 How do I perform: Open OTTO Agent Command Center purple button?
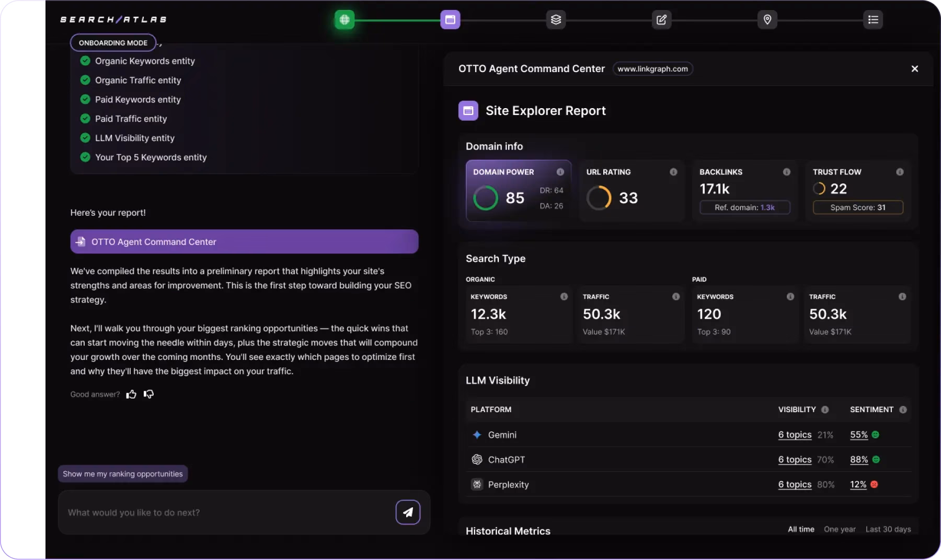(x=244, y=242)
